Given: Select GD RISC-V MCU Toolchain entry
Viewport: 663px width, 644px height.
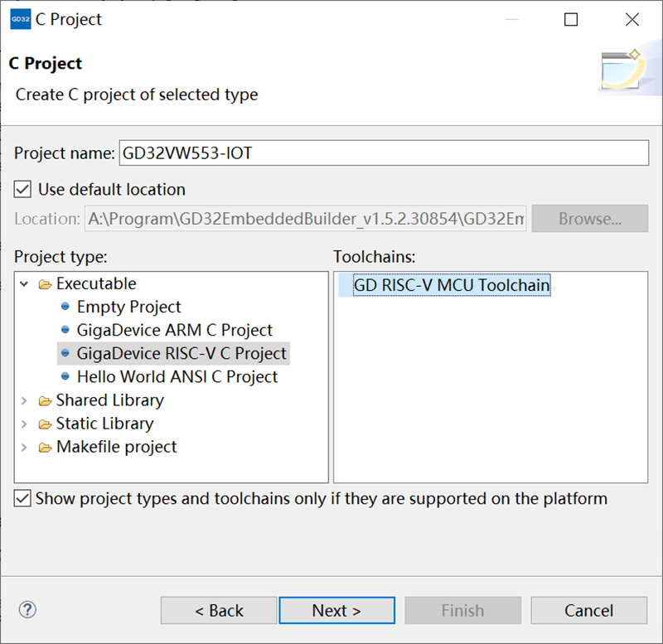Looking at the screenshot, I should [452, 285].
